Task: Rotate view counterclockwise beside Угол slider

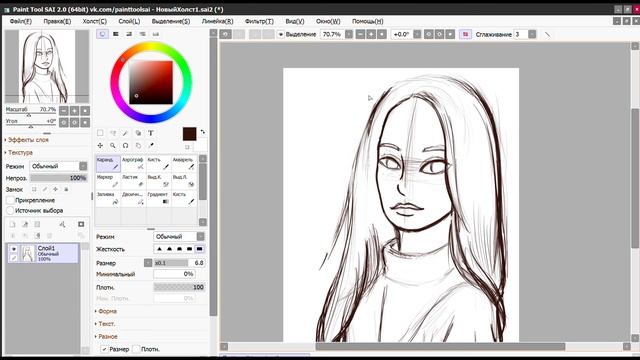Action: click(x=64, y=122)
